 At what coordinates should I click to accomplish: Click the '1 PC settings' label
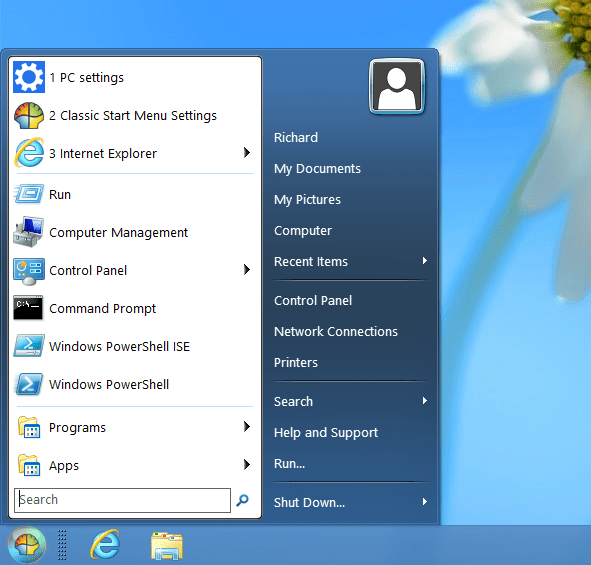[x=87, y=78]
